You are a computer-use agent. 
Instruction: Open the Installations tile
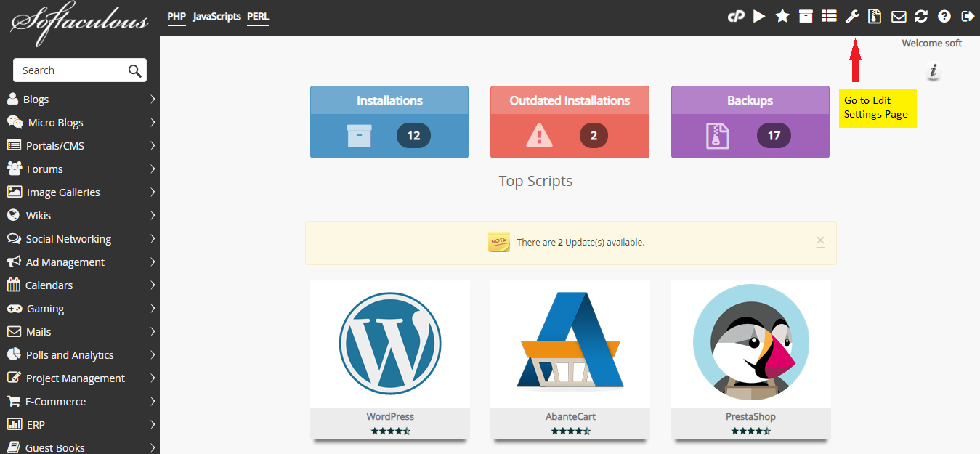click(389, 122)
